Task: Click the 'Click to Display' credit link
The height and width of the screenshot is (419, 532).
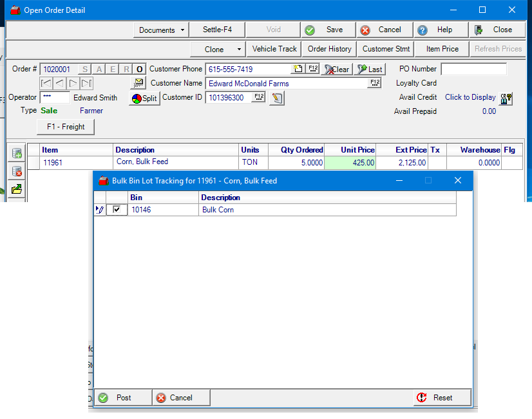Action: point(470,97)
